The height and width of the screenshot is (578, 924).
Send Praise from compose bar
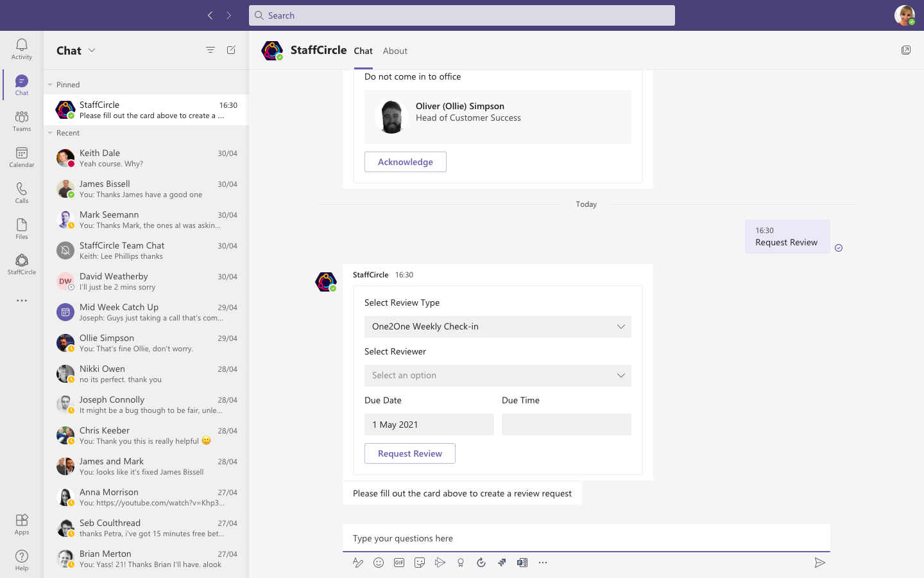pyautogui.click(x=461, y=563)
